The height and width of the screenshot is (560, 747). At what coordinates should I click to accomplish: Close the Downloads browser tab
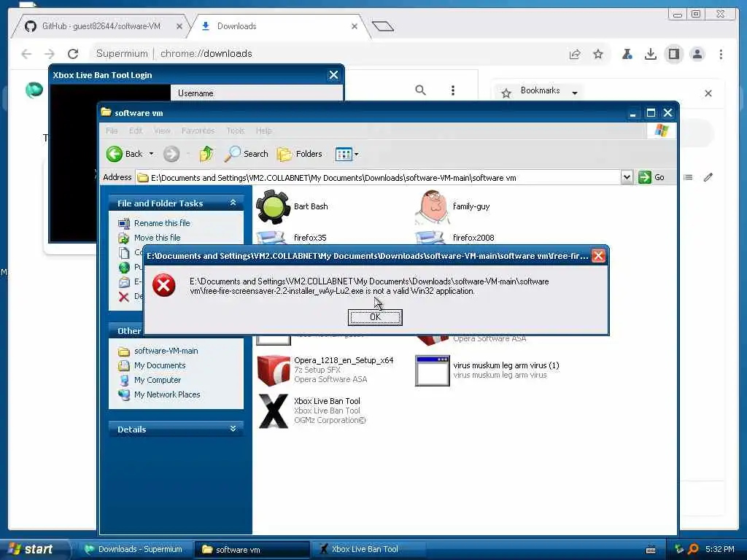tap(355, 26)
